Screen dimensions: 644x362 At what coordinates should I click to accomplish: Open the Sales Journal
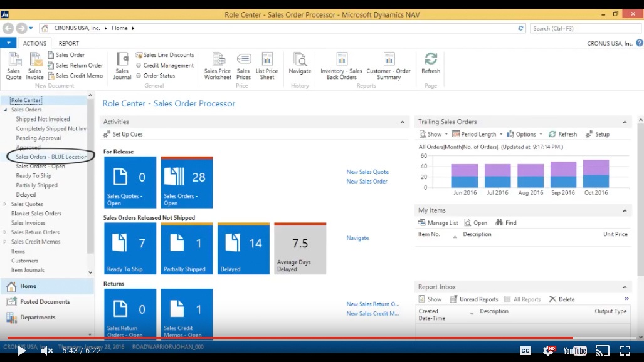122,66
